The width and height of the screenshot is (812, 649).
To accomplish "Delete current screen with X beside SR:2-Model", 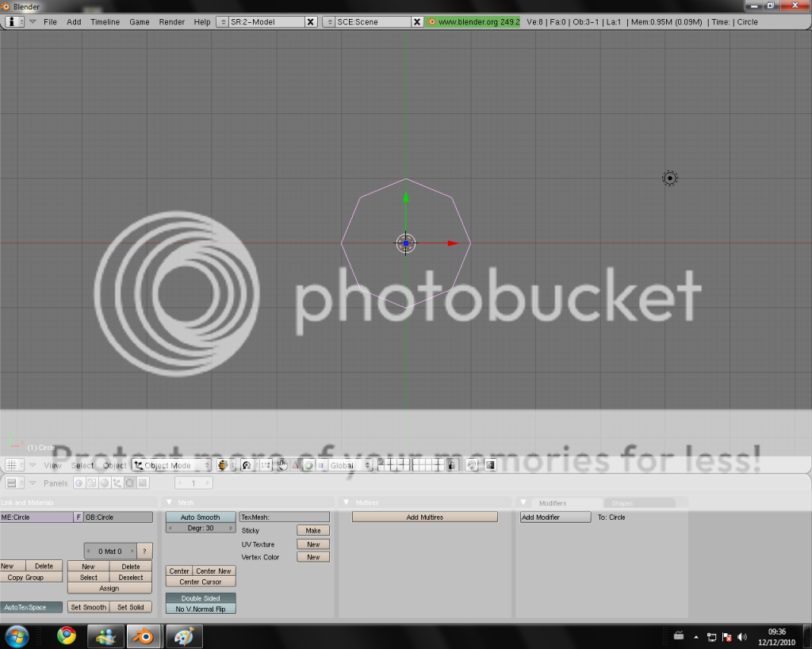I will [310, 21].
